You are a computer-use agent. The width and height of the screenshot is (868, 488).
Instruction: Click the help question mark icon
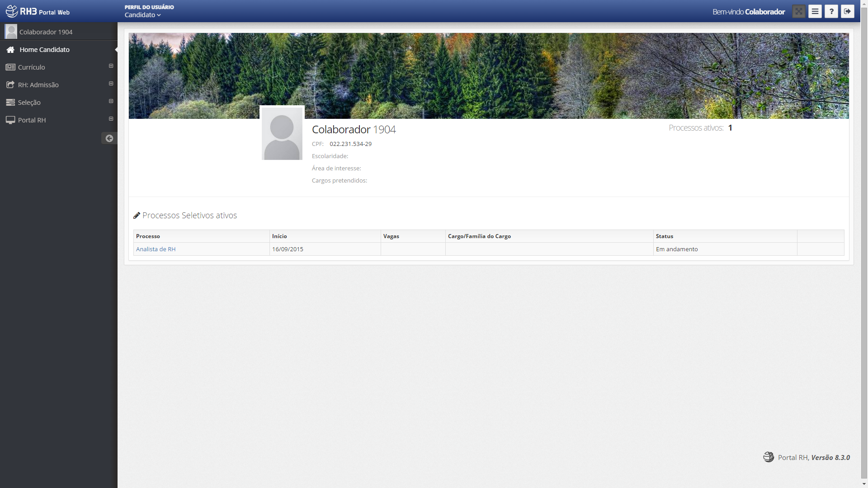(x=831, y=12)
